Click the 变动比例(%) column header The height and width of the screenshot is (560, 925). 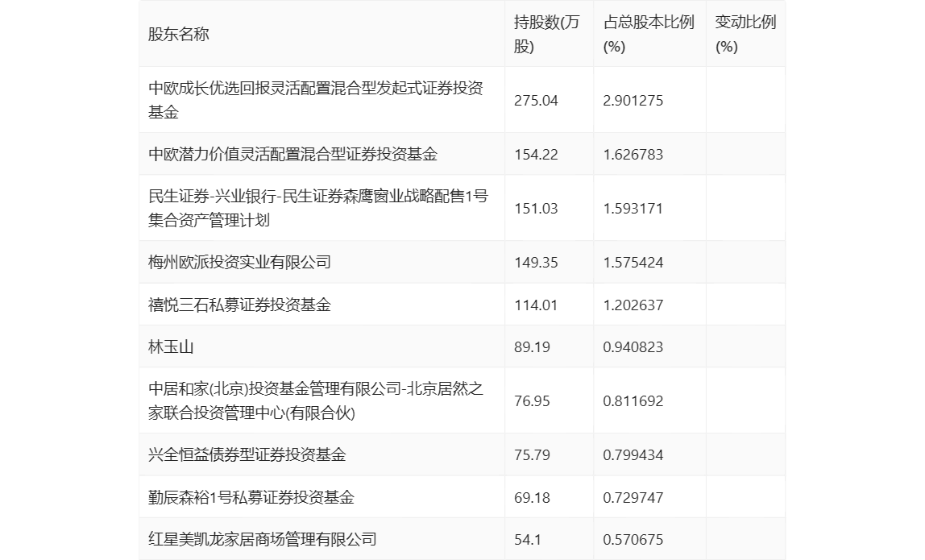click(745, 34)
